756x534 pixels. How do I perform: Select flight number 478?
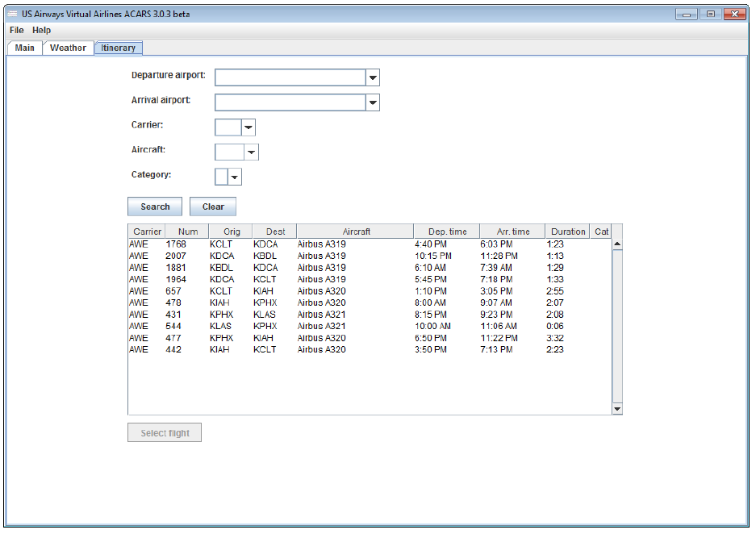(x=173, y=302)
